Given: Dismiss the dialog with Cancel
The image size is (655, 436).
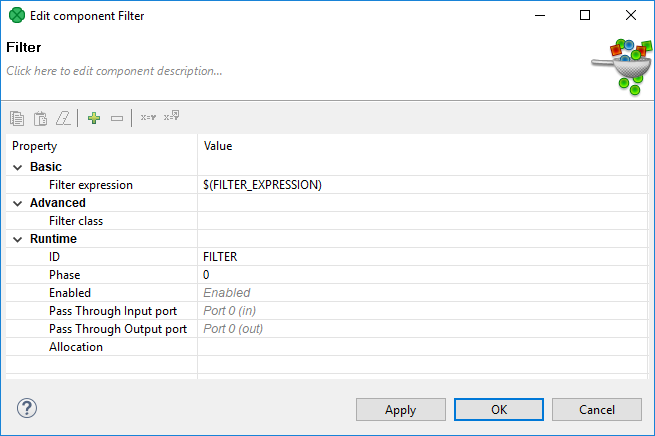Looking at the screenshot, I should coord(596,409).
